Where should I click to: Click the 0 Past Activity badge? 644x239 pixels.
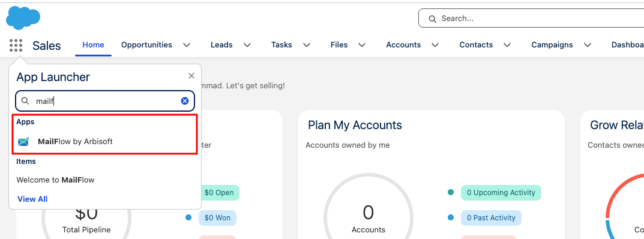(x=491, y=218)
